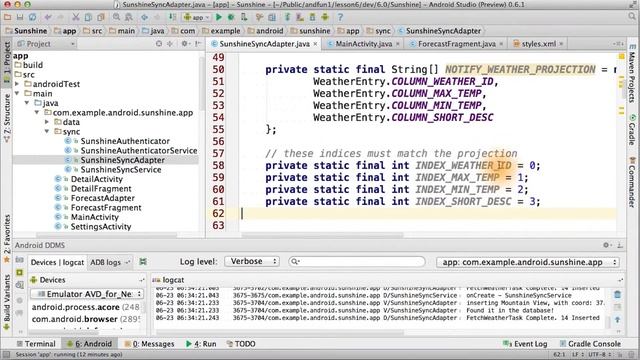640x360 pixels.
Task: Navigate back with the blue arrow icon
Action: point(144,17)
